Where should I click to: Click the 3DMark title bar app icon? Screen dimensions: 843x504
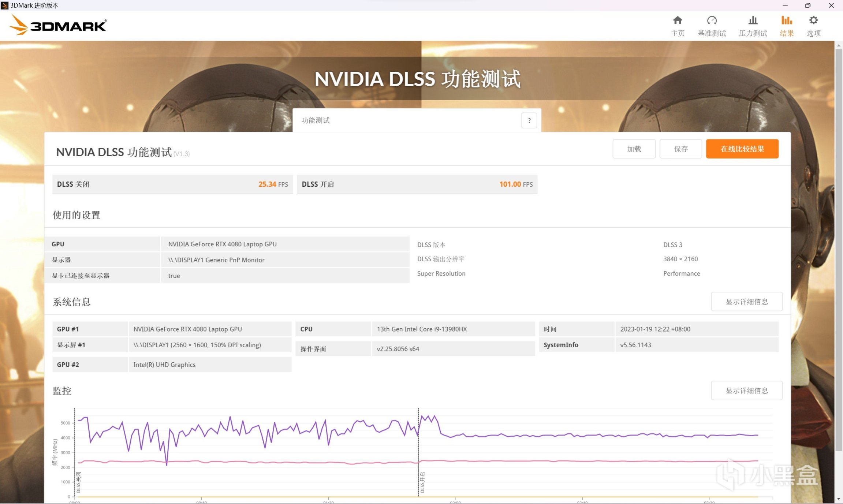coord(4,5)
